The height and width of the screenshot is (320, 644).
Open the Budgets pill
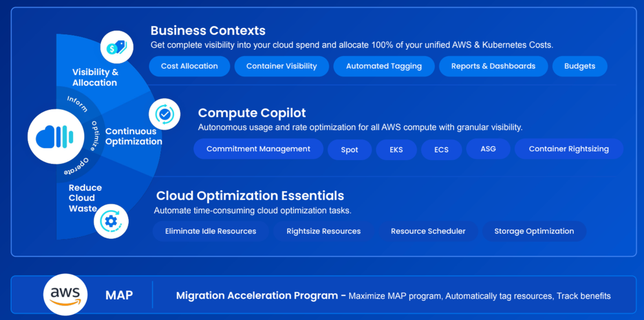pos(580,66)
